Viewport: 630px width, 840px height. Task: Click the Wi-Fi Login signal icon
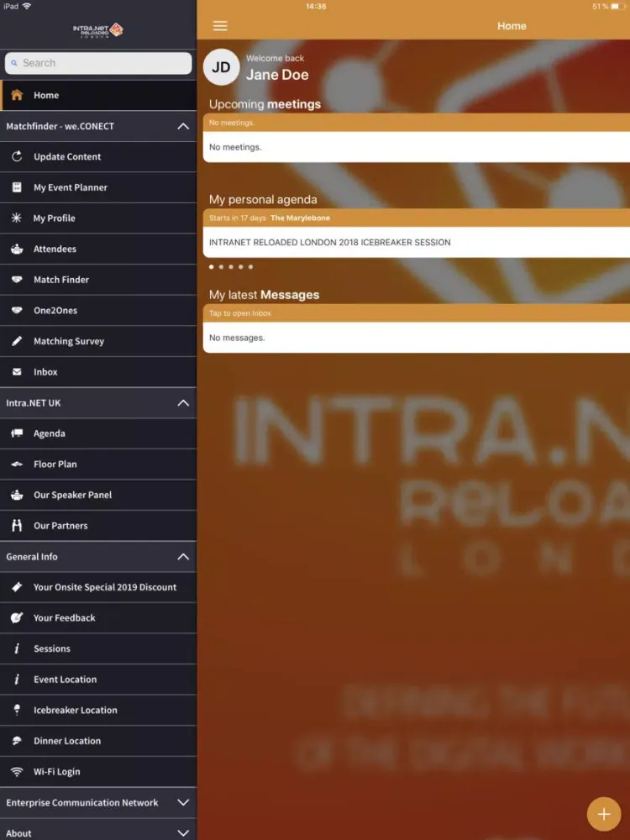coord(17,771)
